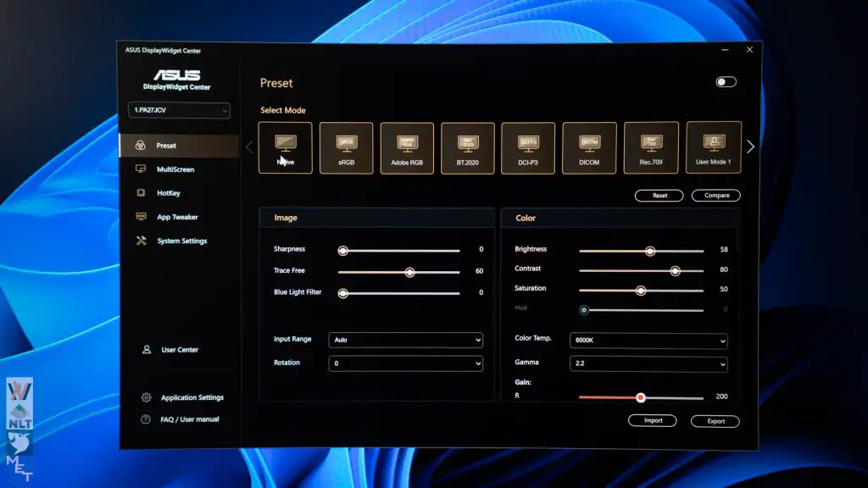Click the Trace Free value 60
The height and width of the screenshot is (488, 868).
tap(480, 271)
